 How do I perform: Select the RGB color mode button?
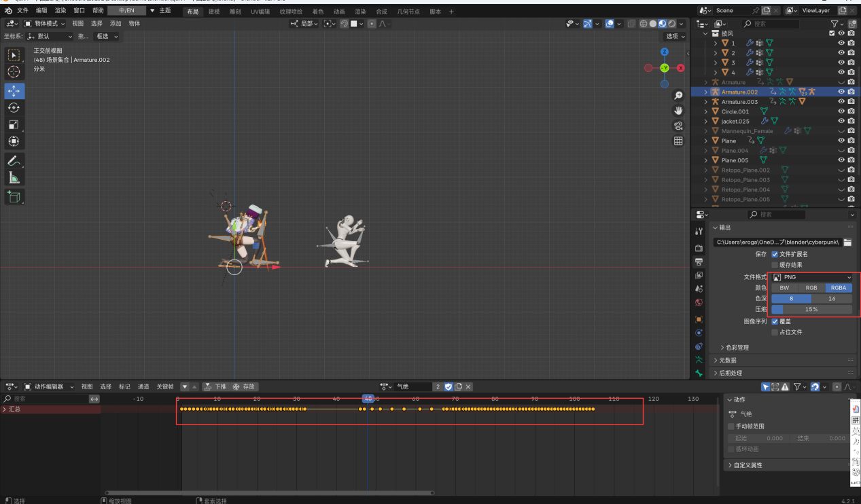[811, 288]
